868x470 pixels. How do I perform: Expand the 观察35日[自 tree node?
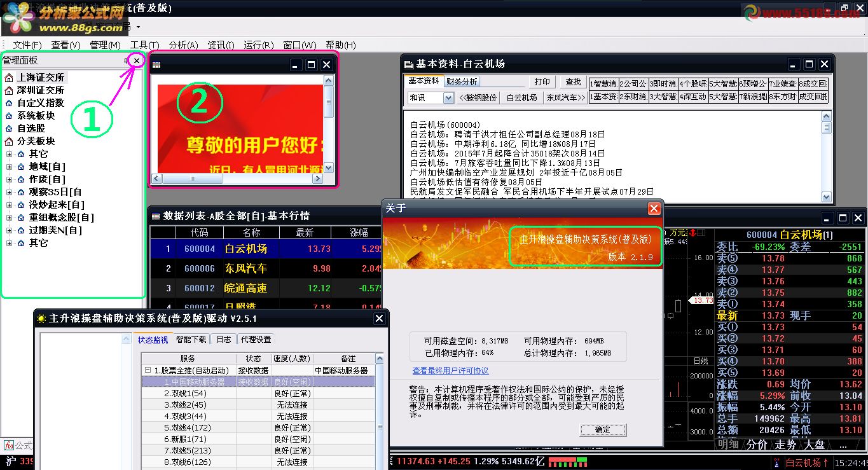(9, 192)
